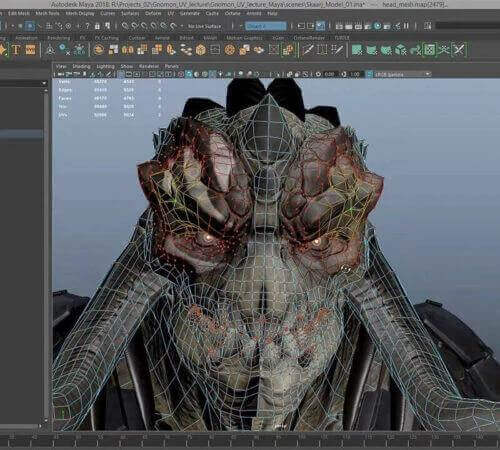Open the Mesh Tools menu
The width and height of the screenshot is (500, 450).
coord(47,14)
